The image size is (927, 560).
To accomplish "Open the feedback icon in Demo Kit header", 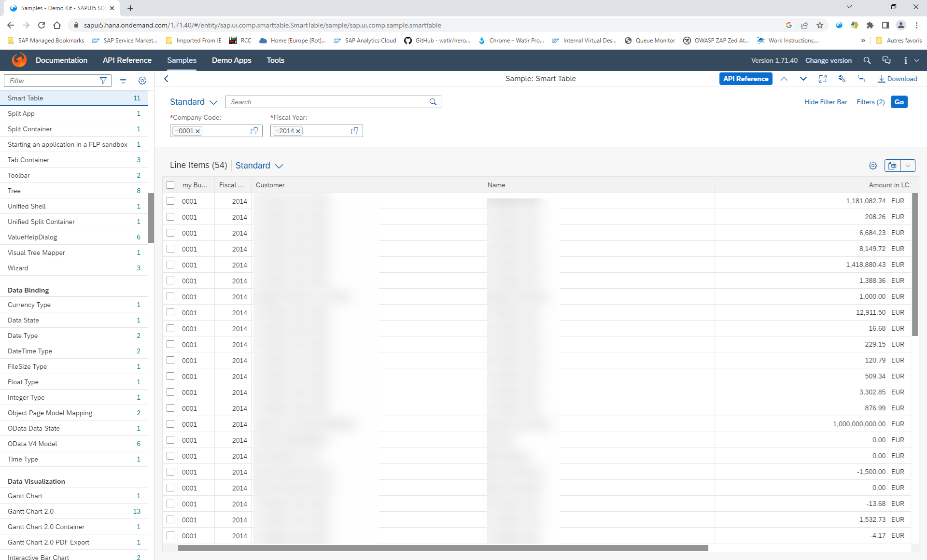I will 886,60.
